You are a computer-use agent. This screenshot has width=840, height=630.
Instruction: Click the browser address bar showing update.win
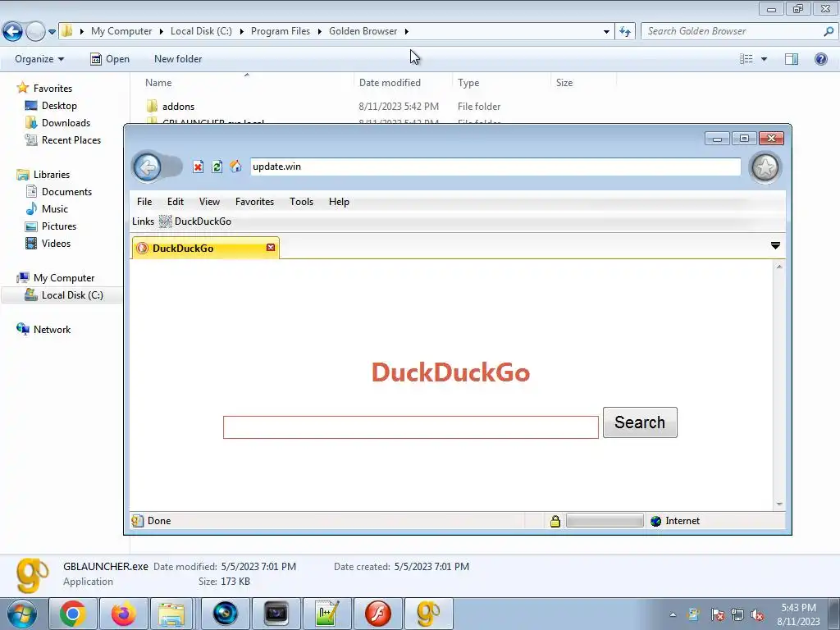[495, 167]
